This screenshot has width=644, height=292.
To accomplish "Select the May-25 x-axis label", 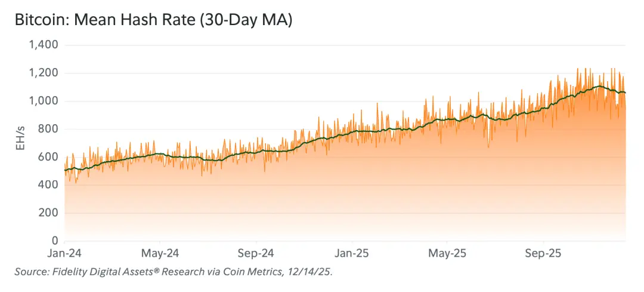I will click(x=447, y=253).
